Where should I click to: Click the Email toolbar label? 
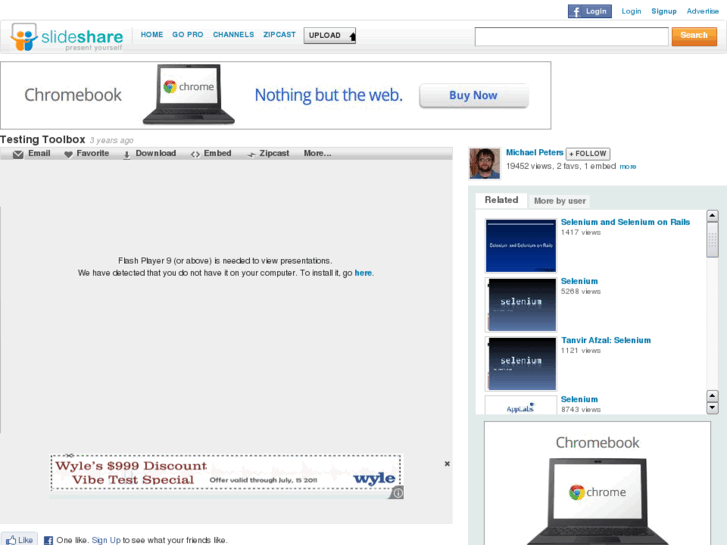coord(39,154)
